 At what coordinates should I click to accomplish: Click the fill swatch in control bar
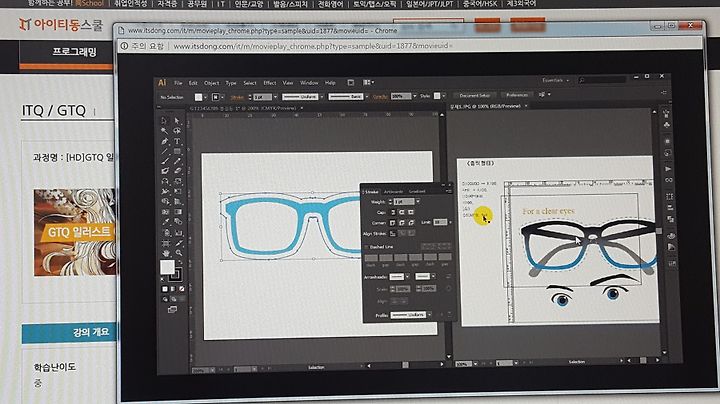click(x=198, y=97)
